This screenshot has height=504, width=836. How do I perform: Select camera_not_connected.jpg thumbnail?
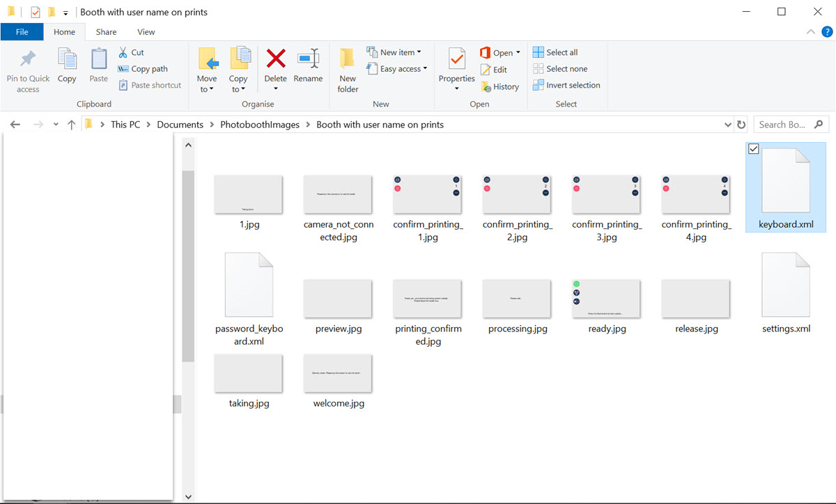338,195
